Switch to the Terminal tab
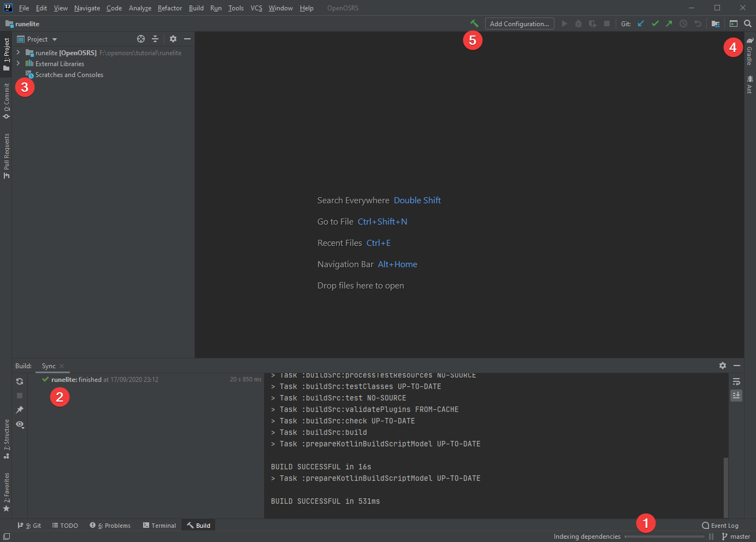Viewport: 756px width, 542px height. pyautogui.click(x=160, y=526)
